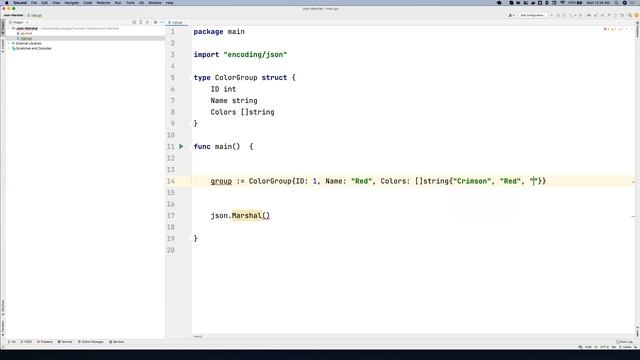The width and height of the screenshot is (640, 360).
Task: Click "Crimson" string on line 14
Action: (x=472, y=181)
